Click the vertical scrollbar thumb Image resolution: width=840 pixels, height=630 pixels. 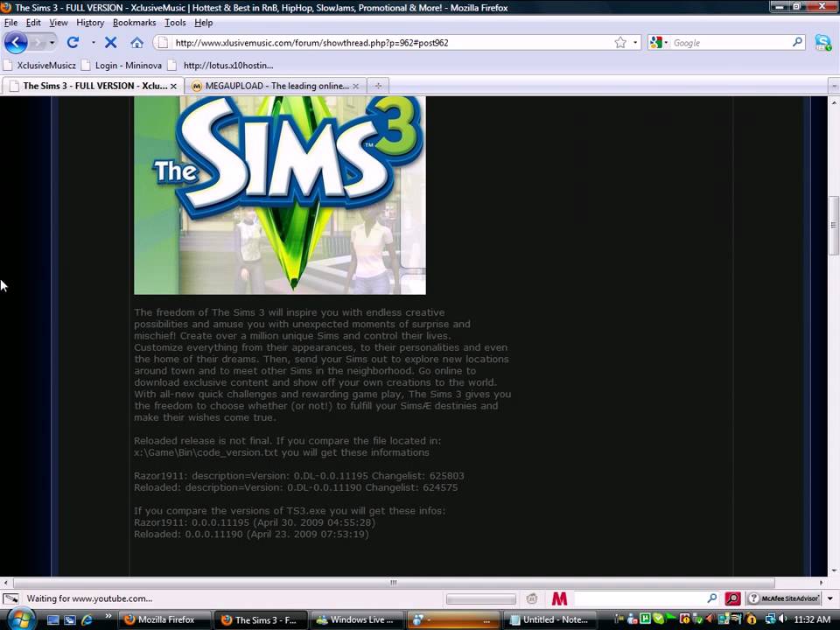(x=834, y=226)
